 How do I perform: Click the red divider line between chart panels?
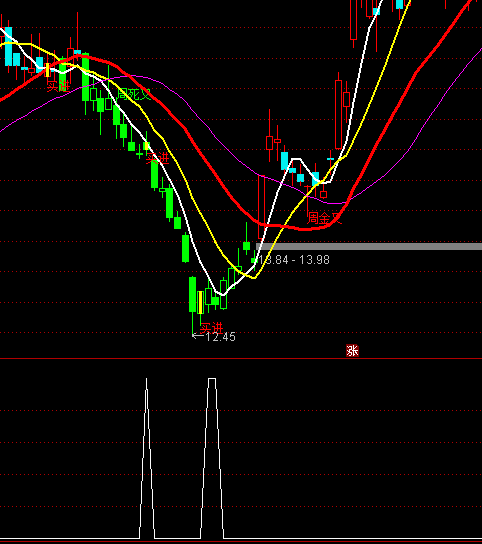point(241,358)
